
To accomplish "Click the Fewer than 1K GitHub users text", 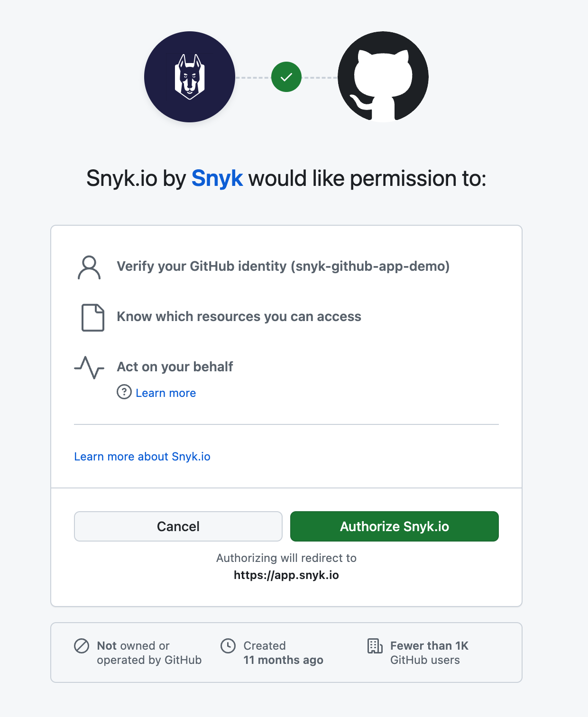I will point(429,653).
